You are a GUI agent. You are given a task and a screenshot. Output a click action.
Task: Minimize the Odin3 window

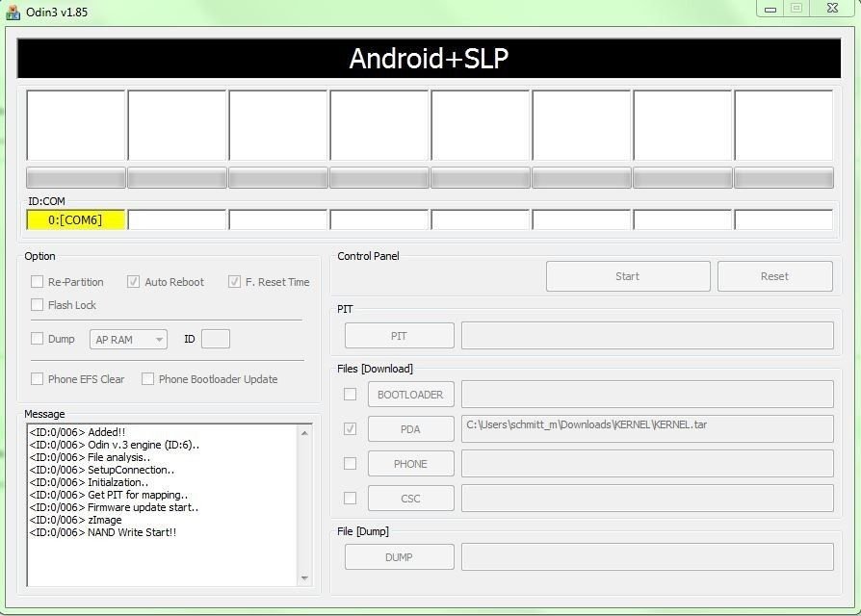[x=770, y=9]
